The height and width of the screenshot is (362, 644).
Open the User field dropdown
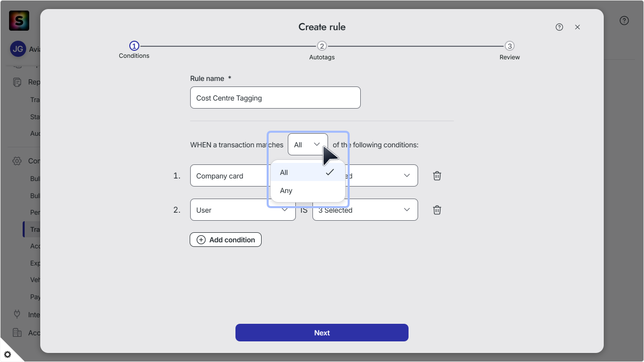click(243, 210)
